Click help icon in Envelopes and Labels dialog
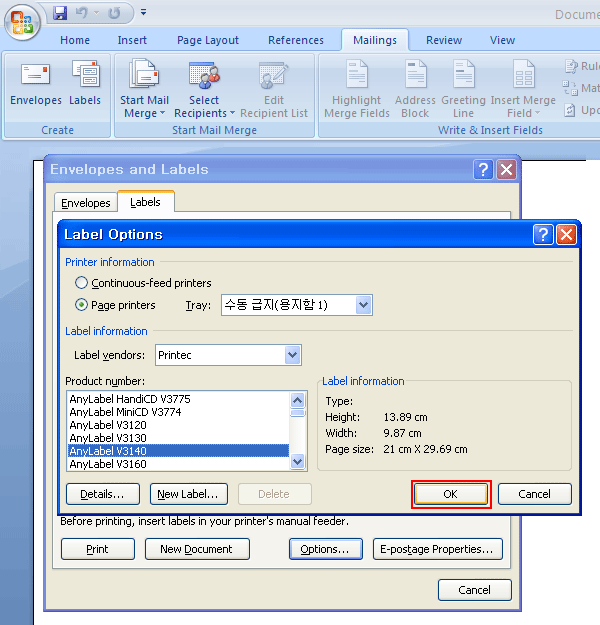 point(483,170)
